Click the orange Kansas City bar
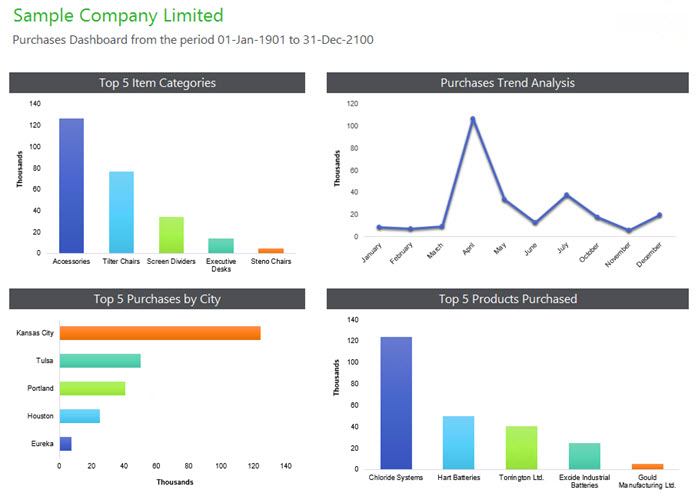Viewport: 698px width, 500px height. point(160,333)
